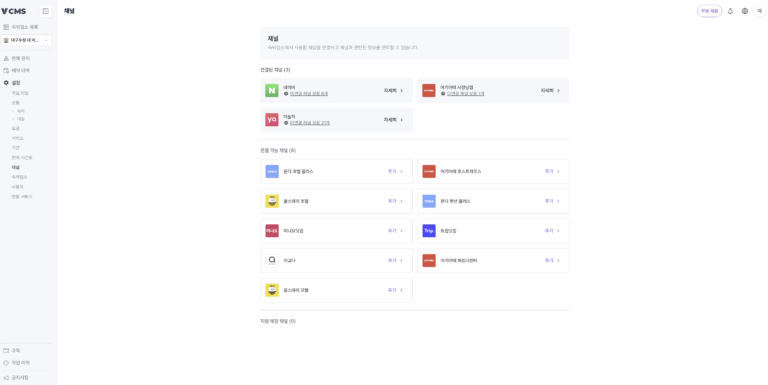Add the Agoda channel
This screenshot has width=768, height=385.
click(x=395, y=261)
